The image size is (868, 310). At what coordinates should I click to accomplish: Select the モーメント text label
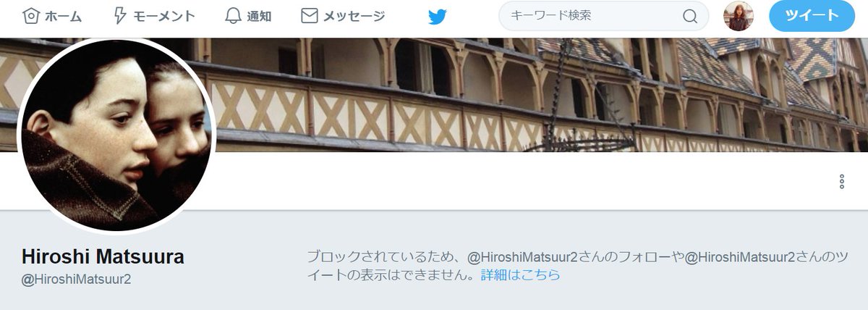(164, 16)
